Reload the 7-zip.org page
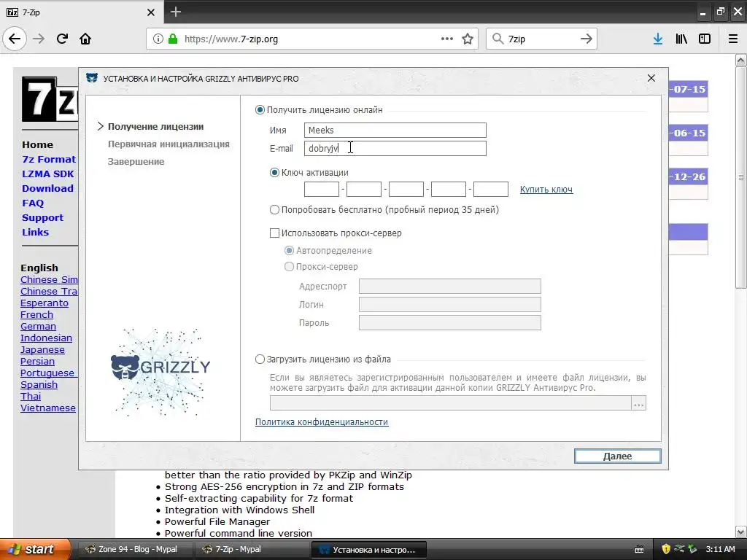This screenshot has width=747, height=560. (62, 39)
